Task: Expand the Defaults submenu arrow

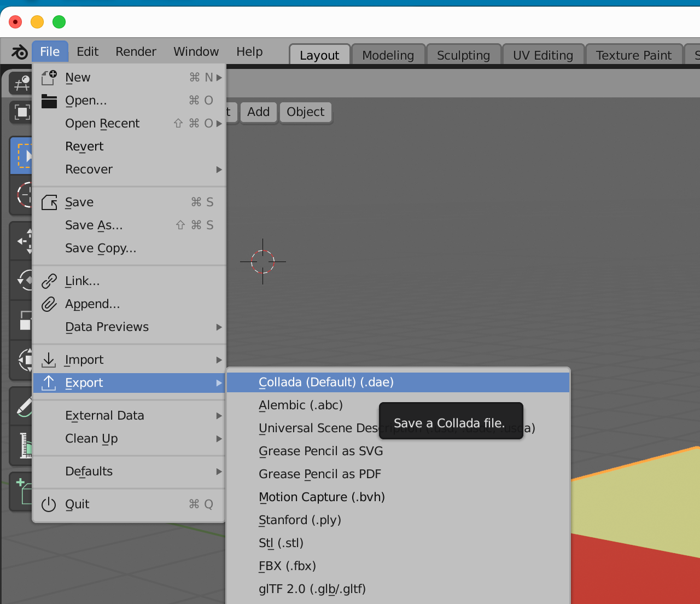Action: [219, 472]
